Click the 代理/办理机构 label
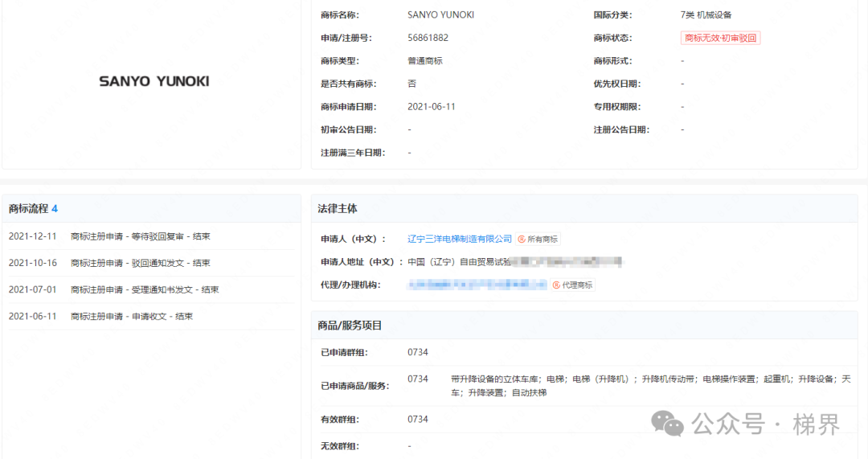 pyautogui.click(x=350, y=285)
